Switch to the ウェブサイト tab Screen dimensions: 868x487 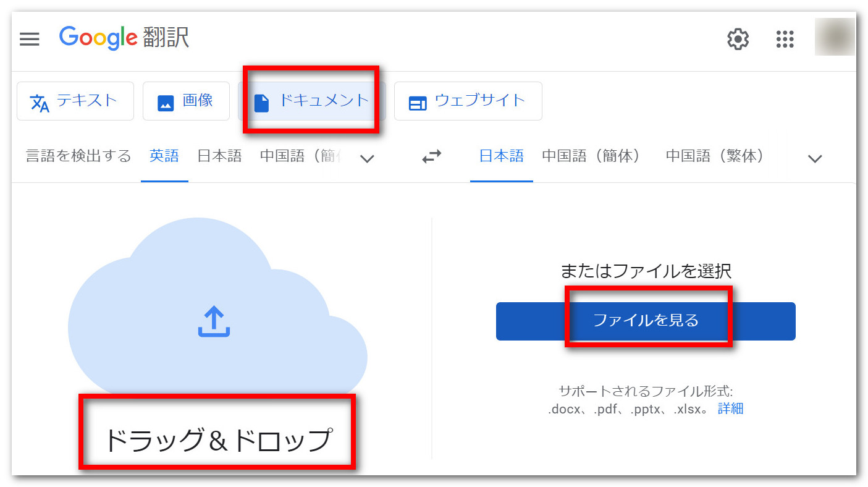coord(468,101)
